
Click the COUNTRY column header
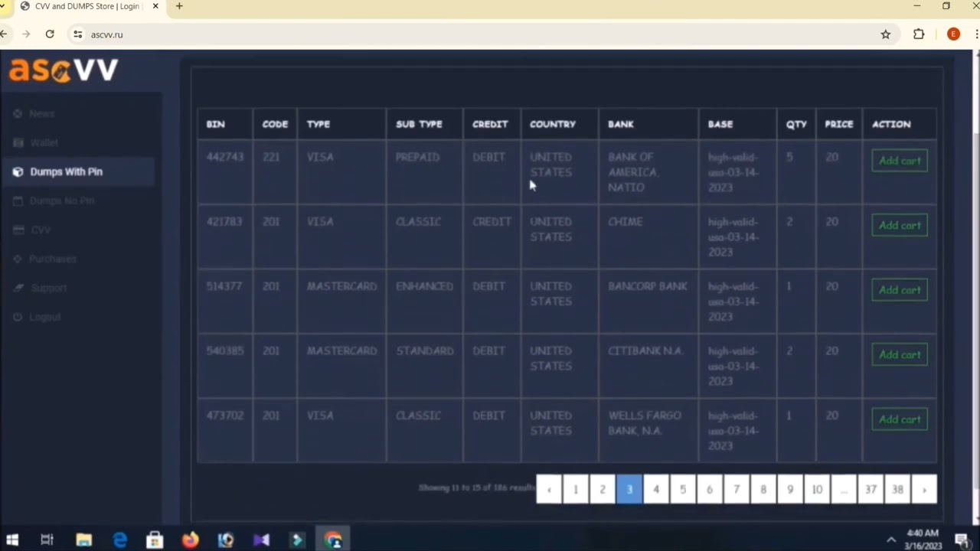(x=553, y=124)
